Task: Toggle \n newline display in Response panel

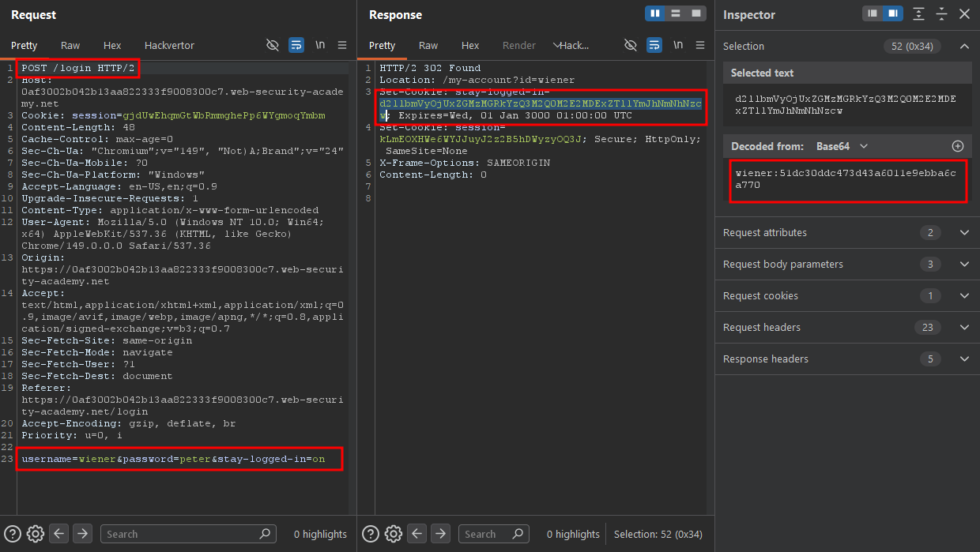Action: 678,45
